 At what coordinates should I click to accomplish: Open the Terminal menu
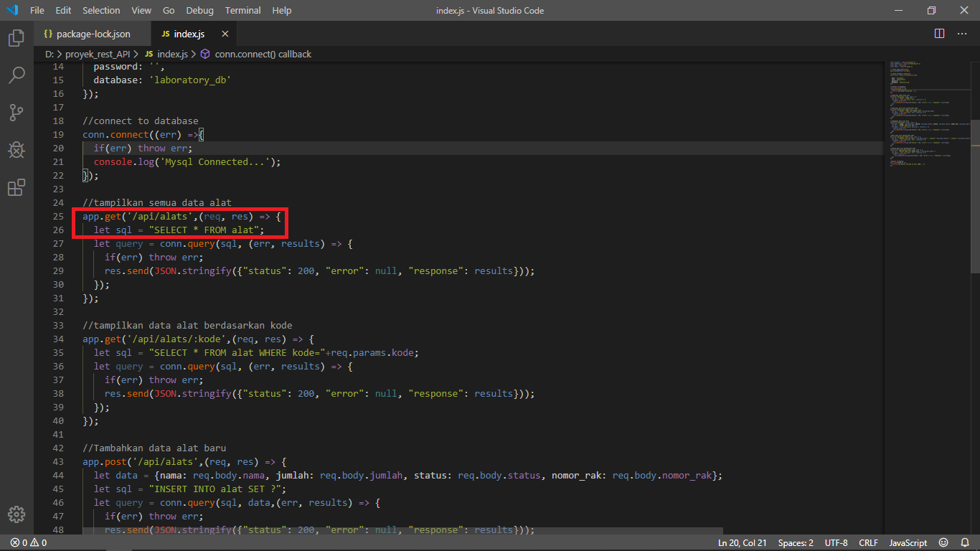(x=242, y=10)
